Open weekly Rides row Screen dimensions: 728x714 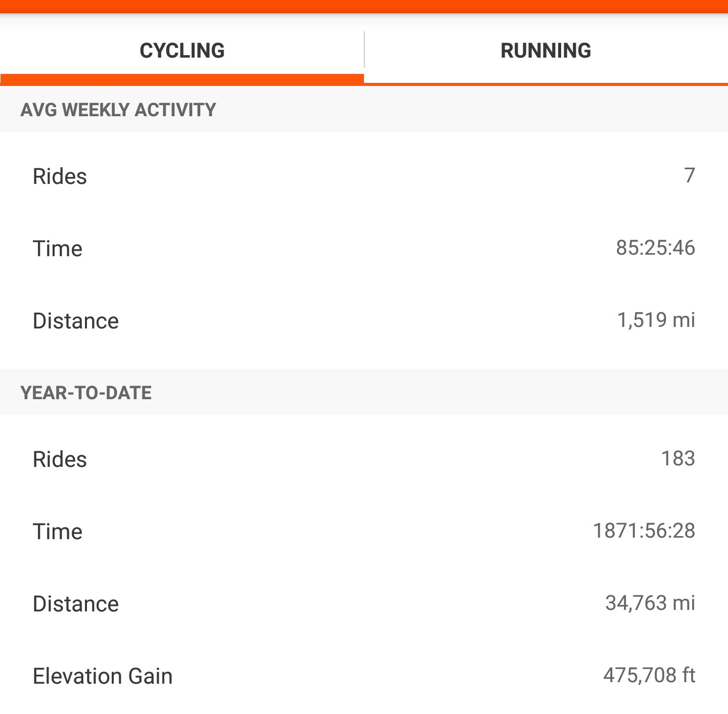coord(364,176)
